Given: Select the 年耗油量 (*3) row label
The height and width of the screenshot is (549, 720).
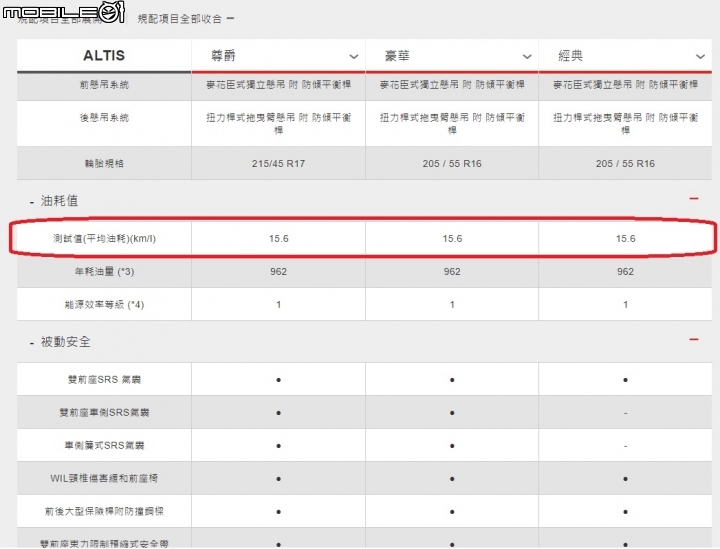Looking at the screenshot, I should click(104, 272).
